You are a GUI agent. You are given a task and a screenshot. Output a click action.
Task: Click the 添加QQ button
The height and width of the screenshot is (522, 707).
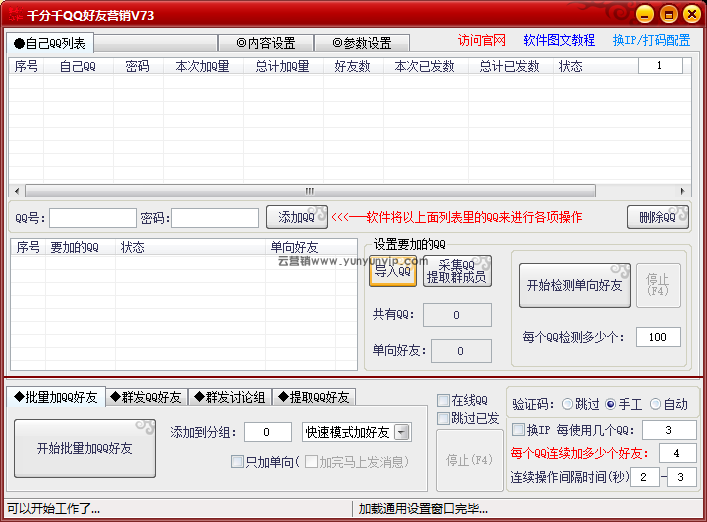(x=296, y=217)
